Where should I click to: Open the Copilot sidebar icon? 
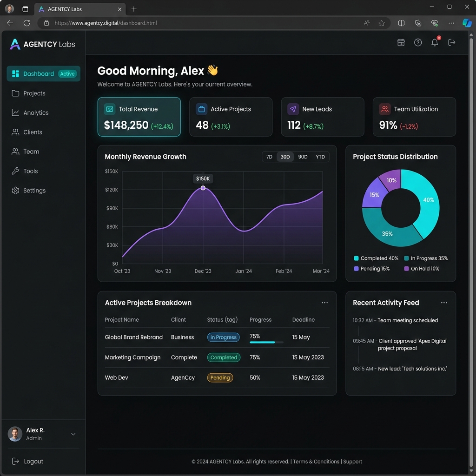467,23
